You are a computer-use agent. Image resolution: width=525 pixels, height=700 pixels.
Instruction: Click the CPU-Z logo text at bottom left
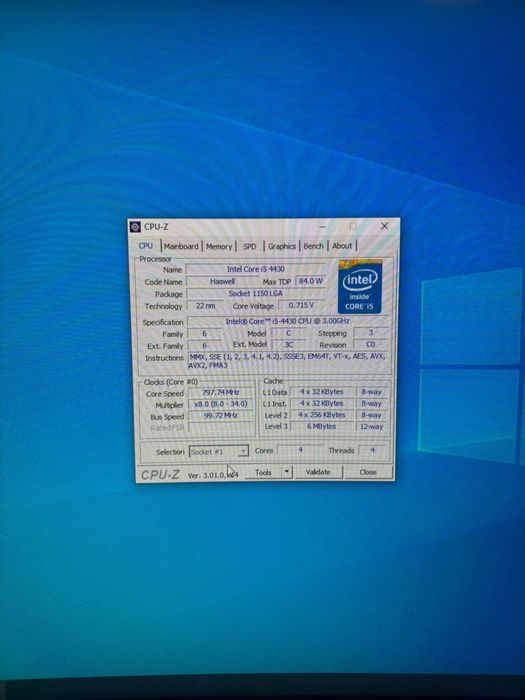pyautogui.click(x=161, y=474)
